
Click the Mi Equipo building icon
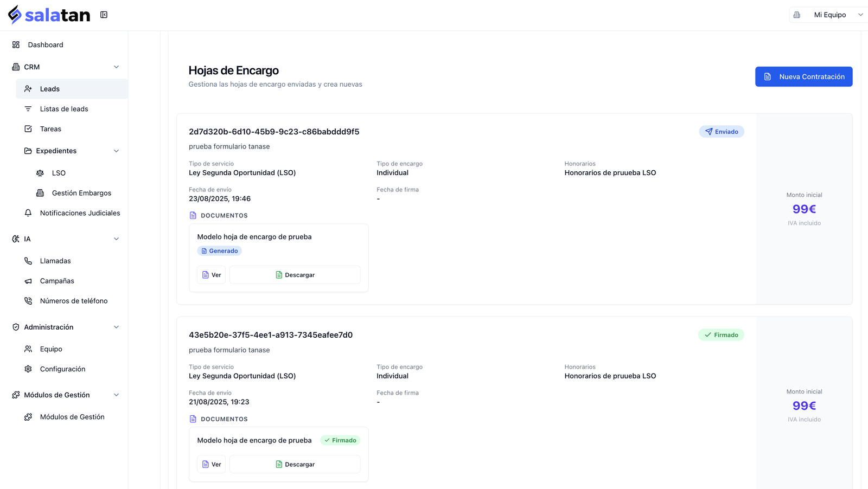coord(796,15)
